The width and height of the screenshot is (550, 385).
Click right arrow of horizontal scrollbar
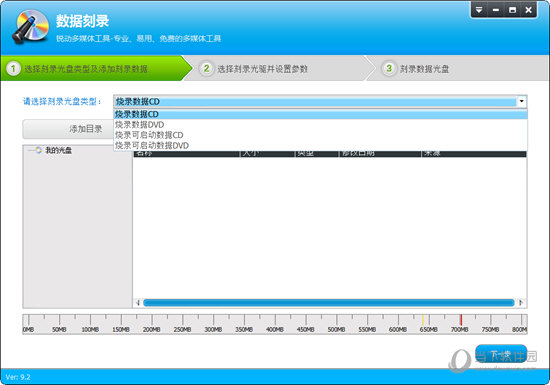(x=521, y=303)
